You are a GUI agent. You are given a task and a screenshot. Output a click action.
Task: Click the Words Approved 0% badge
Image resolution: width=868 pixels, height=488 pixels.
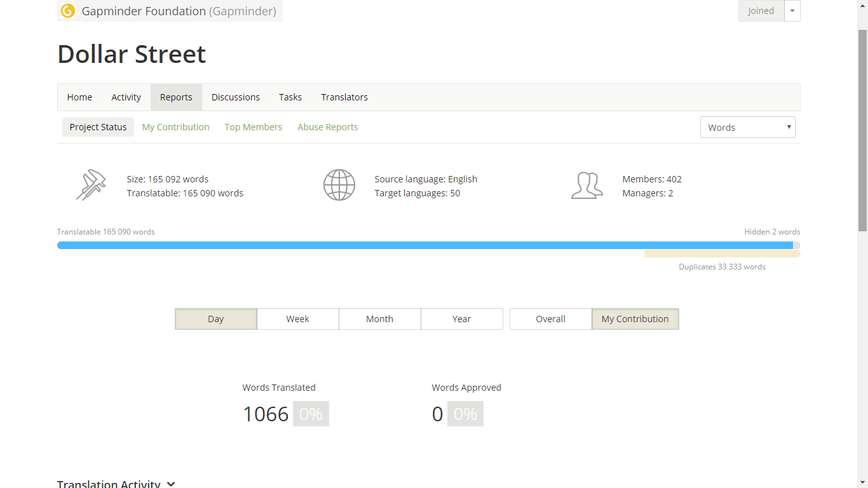pos(465,414)
